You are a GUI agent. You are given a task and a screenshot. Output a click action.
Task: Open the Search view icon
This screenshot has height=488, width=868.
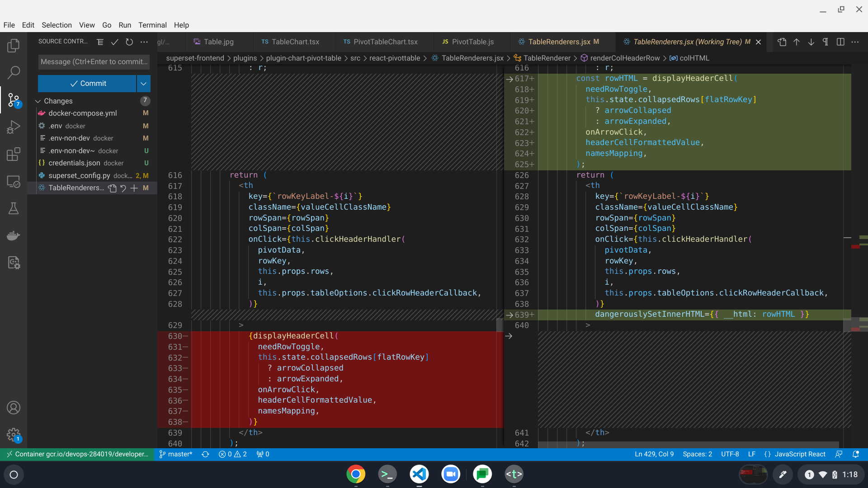point(14,72)
